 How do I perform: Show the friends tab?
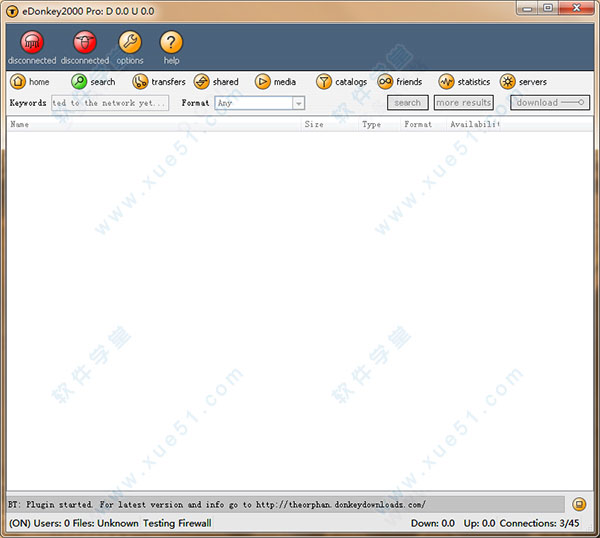coord(399,82)
